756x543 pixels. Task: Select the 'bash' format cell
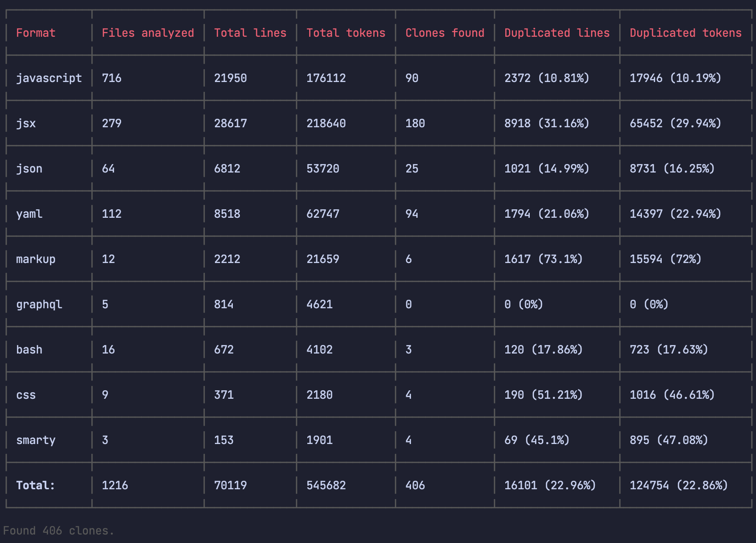click(x=29, y=350)
